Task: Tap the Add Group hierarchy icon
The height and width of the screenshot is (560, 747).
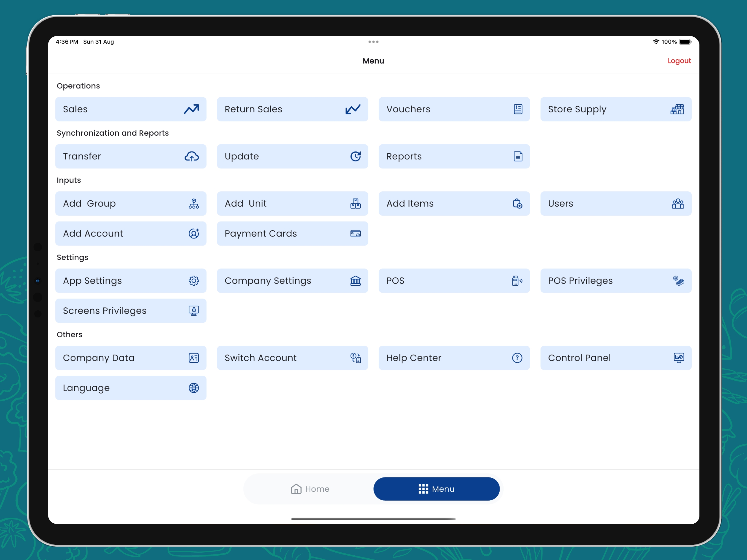Action: (x=194, y=204)
